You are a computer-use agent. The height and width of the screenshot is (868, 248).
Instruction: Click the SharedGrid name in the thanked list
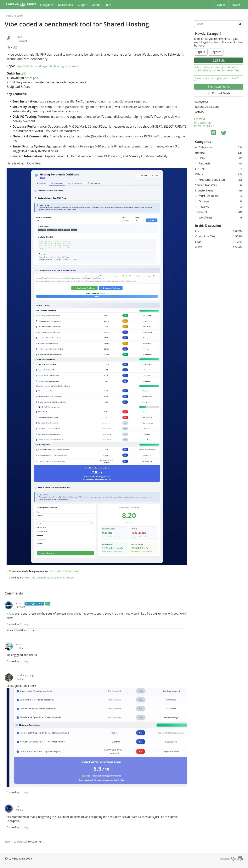(x=43, y=578)
